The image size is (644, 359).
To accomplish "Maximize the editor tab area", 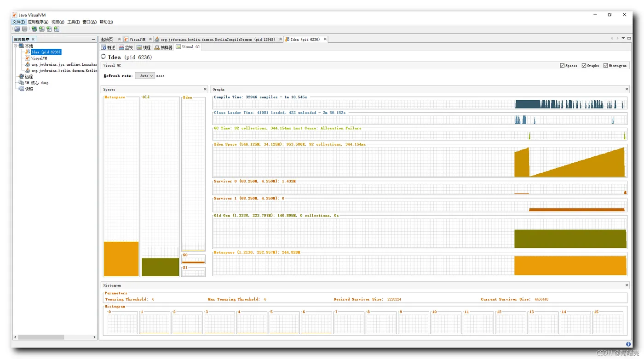I will pyautogui.click(x=629, y=38).
